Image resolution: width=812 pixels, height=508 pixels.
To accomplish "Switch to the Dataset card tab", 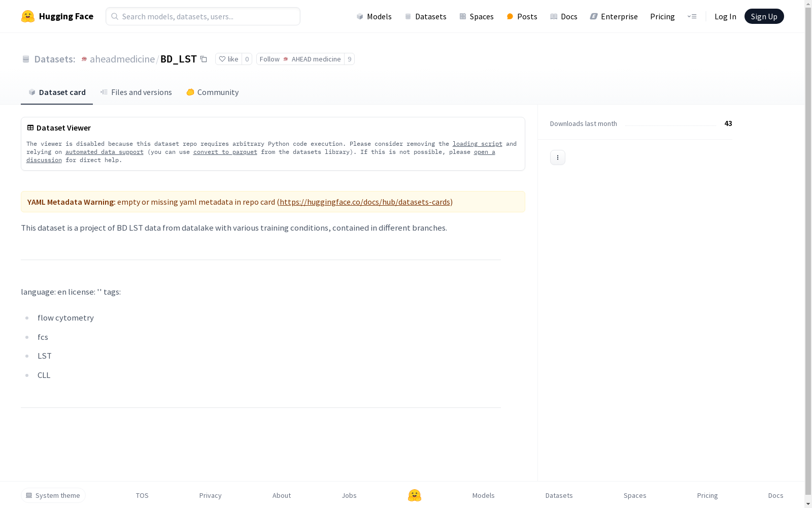I will [x=57, y=92].
